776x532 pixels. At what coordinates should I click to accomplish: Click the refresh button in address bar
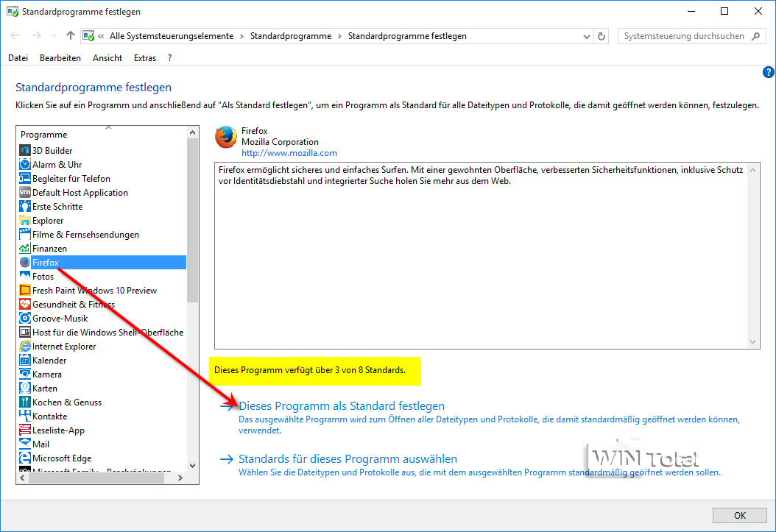tap(602, 36)
